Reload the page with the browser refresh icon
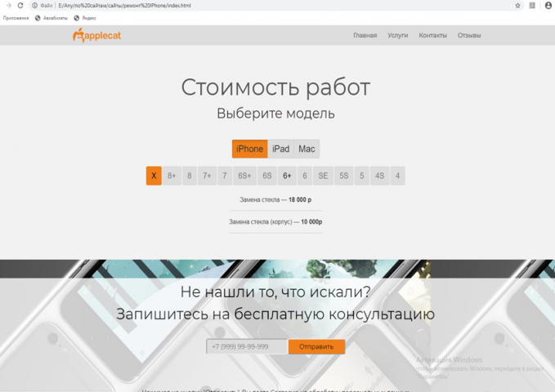The image size is (555, 392). [20, 5]
